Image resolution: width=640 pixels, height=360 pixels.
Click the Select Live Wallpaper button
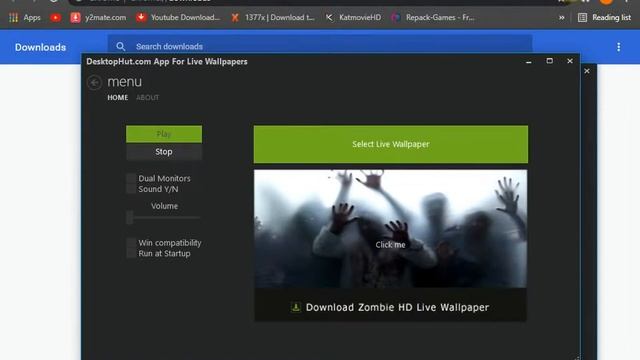(x=391, y=144)
